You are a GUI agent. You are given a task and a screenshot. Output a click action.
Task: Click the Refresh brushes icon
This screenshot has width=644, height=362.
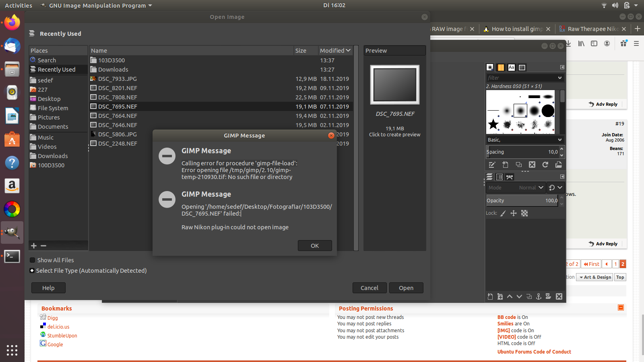click(545, 165)
